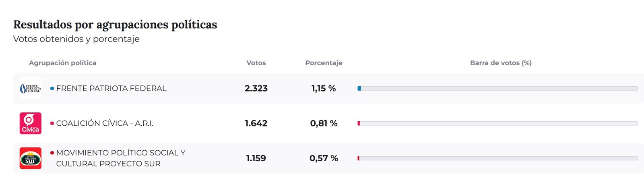Click the Agrupación política column header
This screenshot has width=644, height=191.
click(x=62, y=63)
